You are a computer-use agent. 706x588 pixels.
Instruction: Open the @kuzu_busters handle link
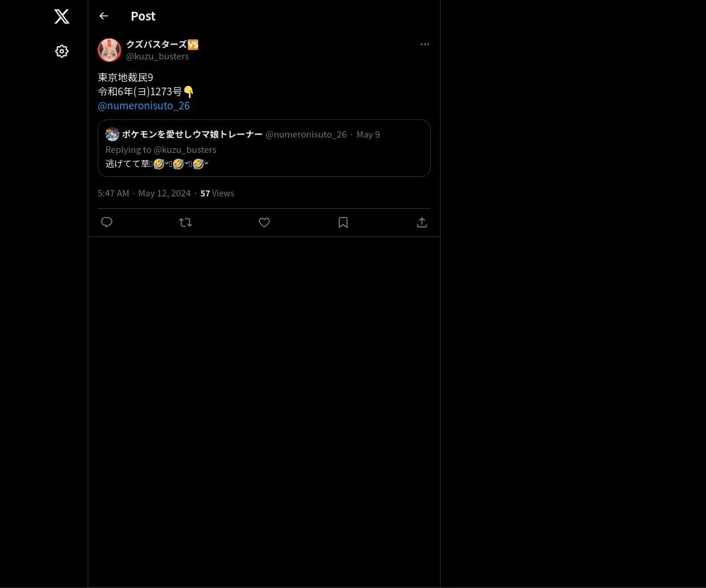157,56
